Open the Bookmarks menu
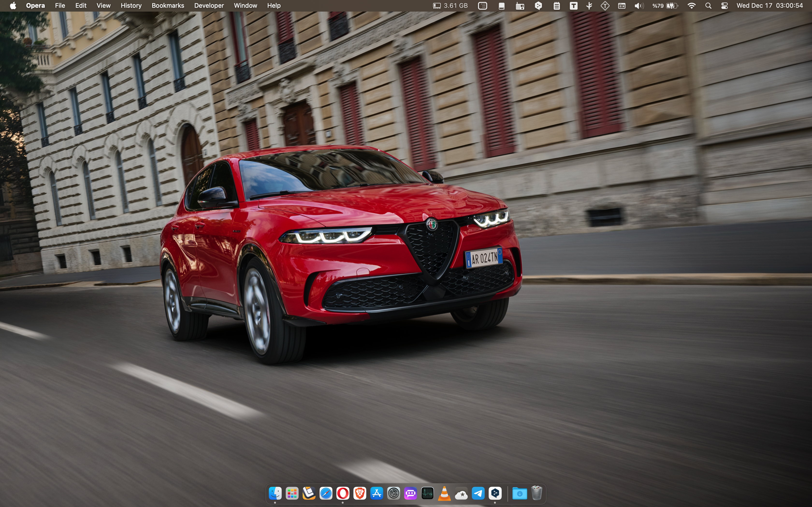 [x=168, y=6]
